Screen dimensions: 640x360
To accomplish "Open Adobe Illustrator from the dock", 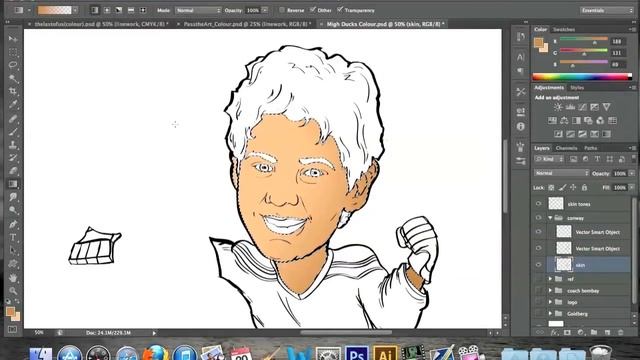I will (x=385, y=353).
